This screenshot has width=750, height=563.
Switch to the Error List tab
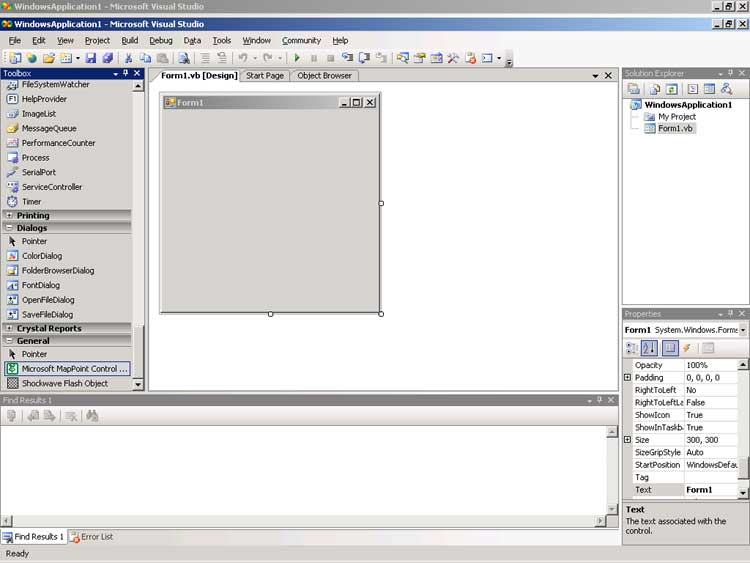click(x=92, y=537)
